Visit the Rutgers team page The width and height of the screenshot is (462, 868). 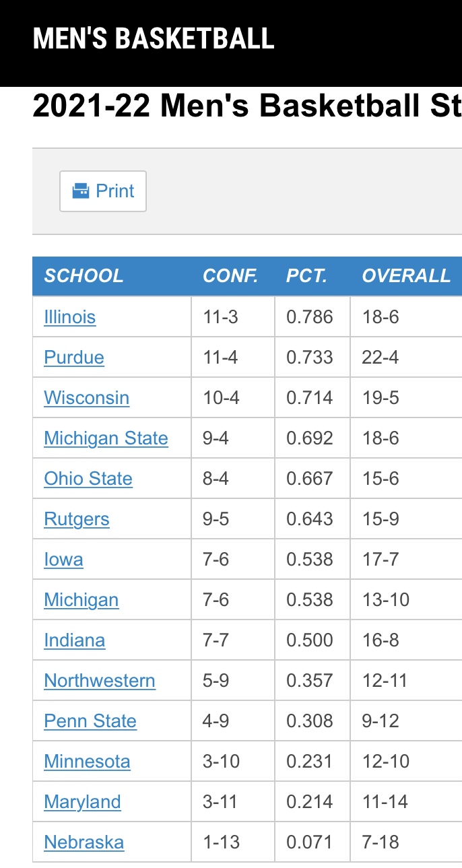[x=77, y=519]
